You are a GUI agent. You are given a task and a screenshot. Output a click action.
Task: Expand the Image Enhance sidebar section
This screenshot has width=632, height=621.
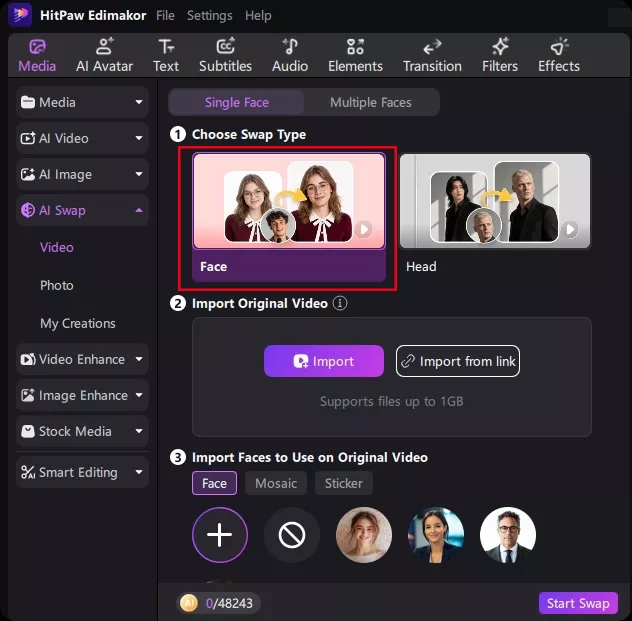tap(82, 395)
